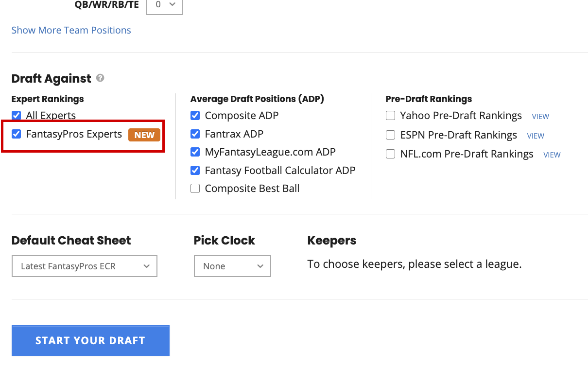Check Yahoo Pre-Draft Rankings
The image size is (588, 367).
tap(390, 116)
